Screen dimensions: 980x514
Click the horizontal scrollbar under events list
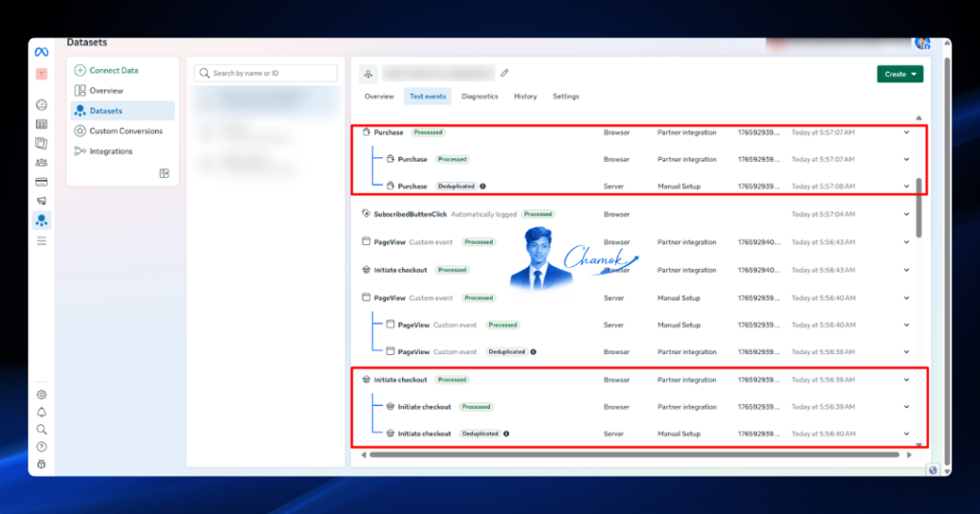(x=635, y=455)
